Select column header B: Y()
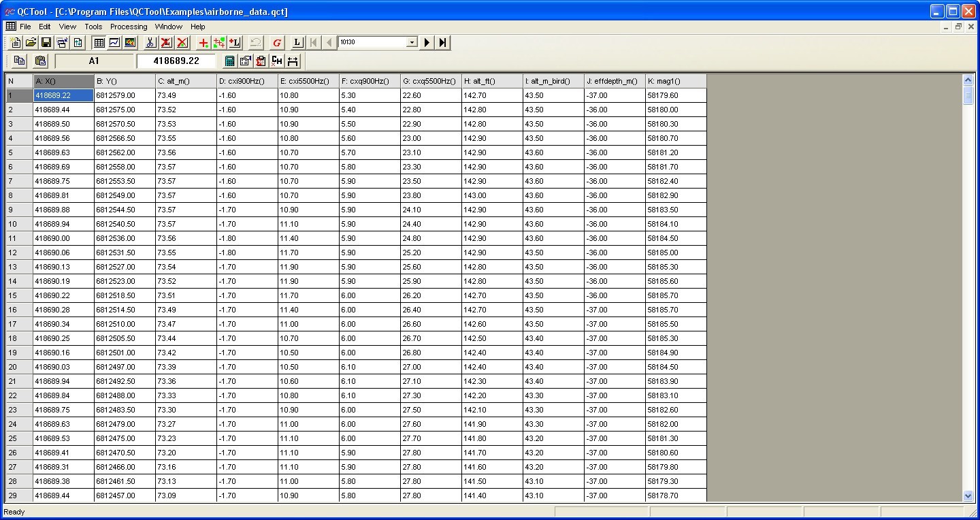Image resolution: width=980 pixels, height=520 pixels. coord(125,81)
